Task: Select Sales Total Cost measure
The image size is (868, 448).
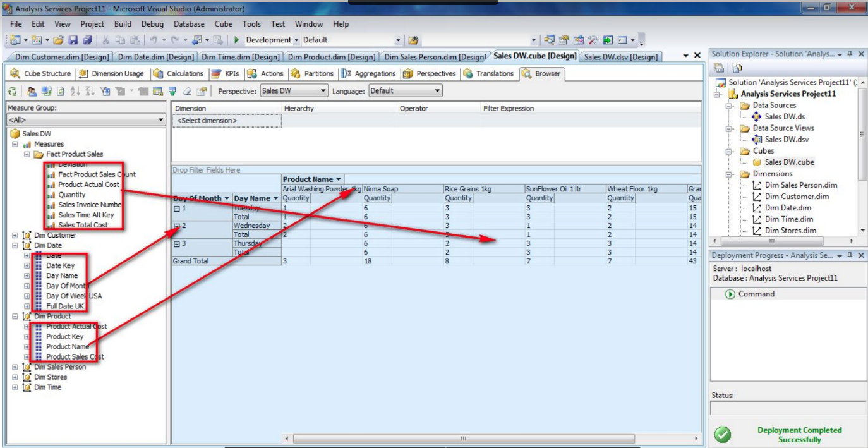Action: click(x=83, y=225)
